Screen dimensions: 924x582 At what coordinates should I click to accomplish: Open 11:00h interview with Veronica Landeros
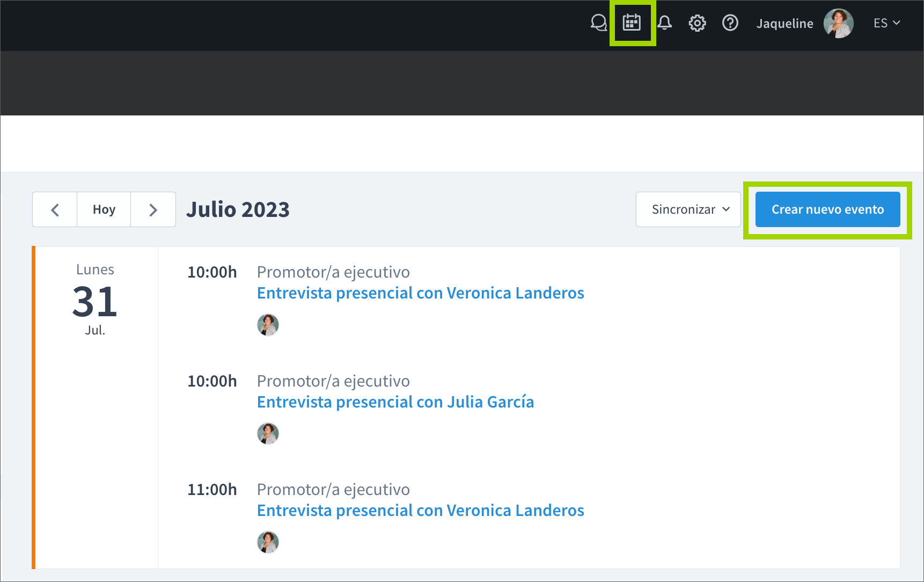tap(420, 511)
